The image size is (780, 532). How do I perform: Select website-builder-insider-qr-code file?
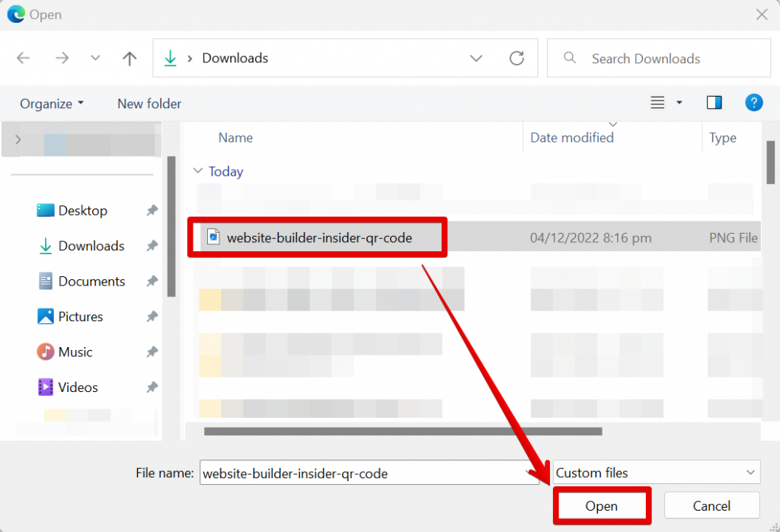[x=318, y=238]
